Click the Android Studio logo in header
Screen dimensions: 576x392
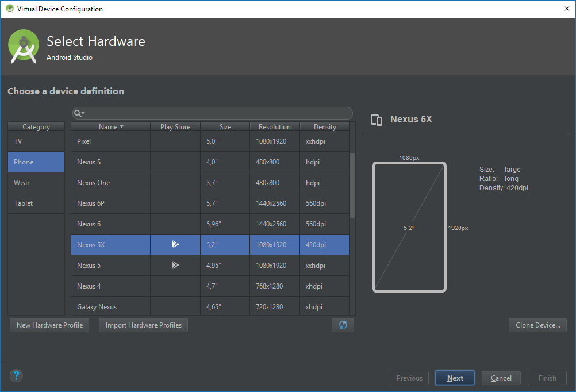(24, 47)
